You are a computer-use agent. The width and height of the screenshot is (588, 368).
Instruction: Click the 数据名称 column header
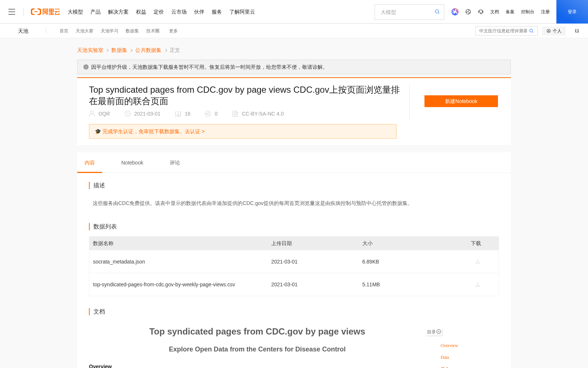(x=103, y=243)
